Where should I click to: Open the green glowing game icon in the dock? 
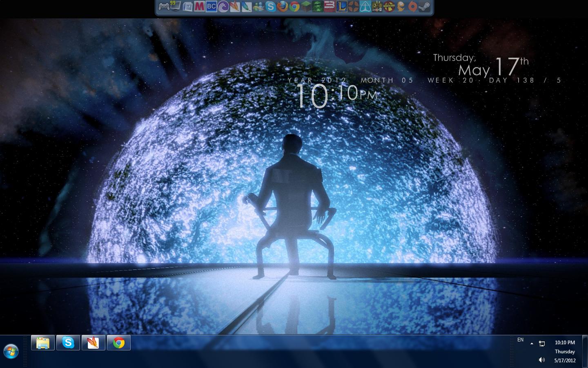click(x=318, y=7)
